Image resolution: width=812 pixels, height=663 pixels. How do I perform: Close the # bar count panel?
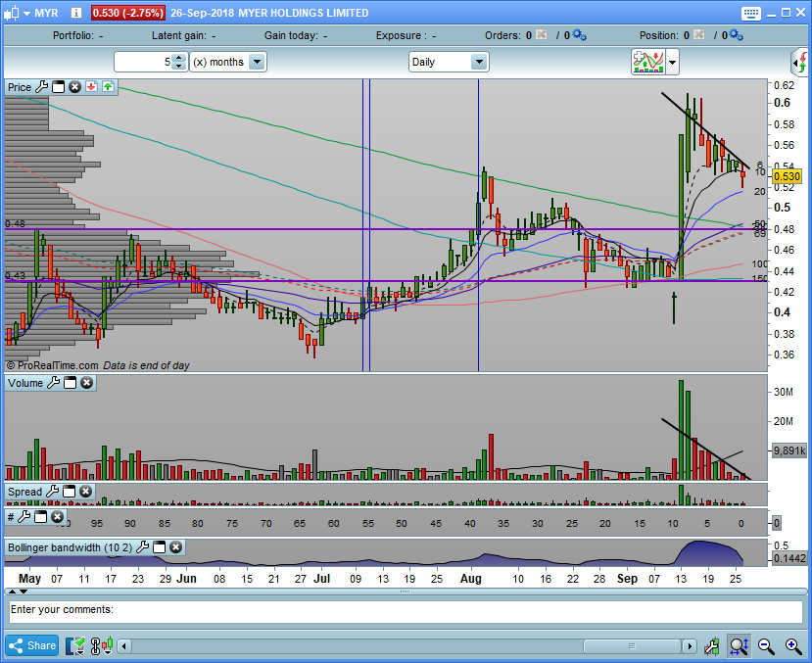click(57, 516)
